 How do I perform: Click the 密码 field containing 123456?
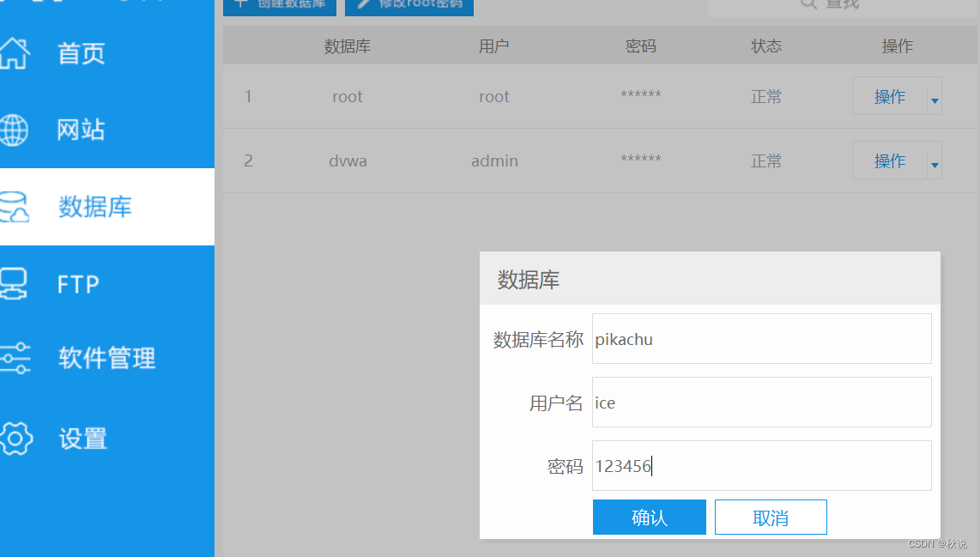point(761,466)
